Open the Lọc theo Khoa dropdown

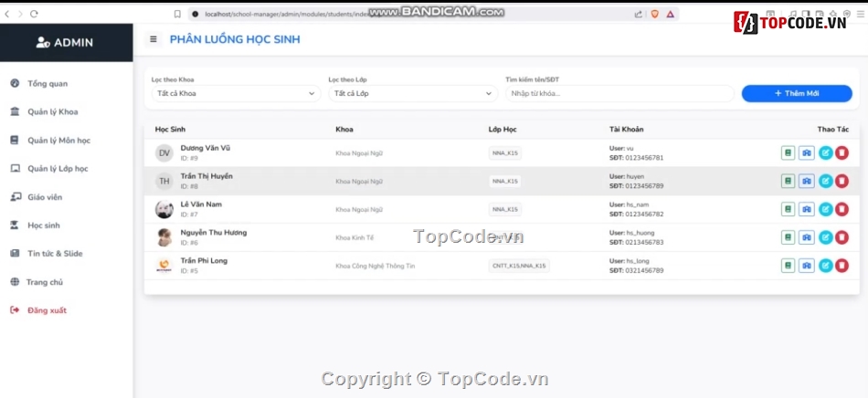pos(236,93)
